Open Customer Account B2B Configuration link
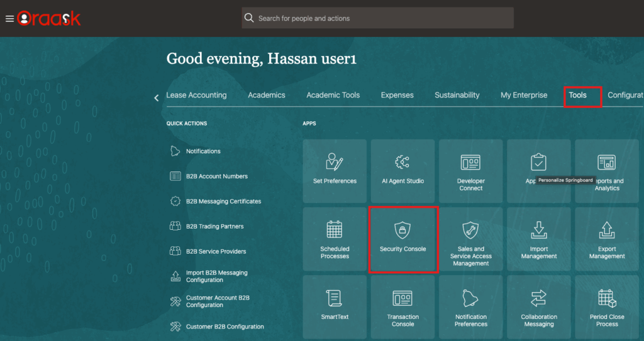This screenshot has width=644, height=341. 218,301
